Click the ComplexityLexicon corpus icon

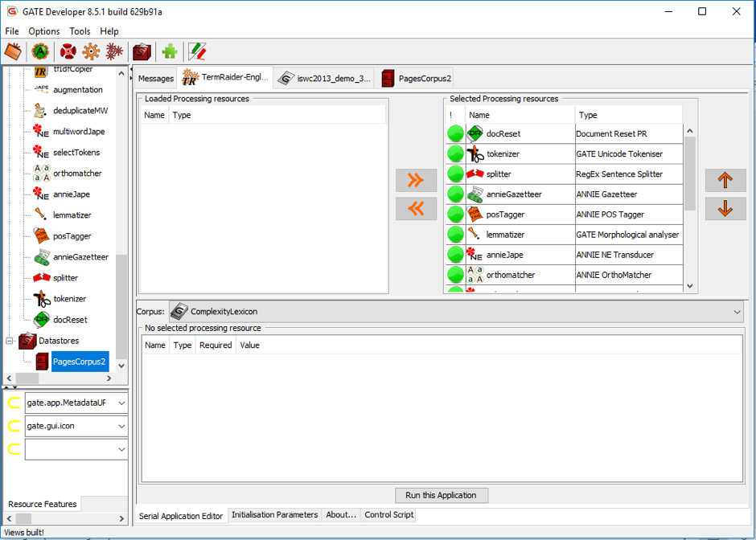(179, 311)
